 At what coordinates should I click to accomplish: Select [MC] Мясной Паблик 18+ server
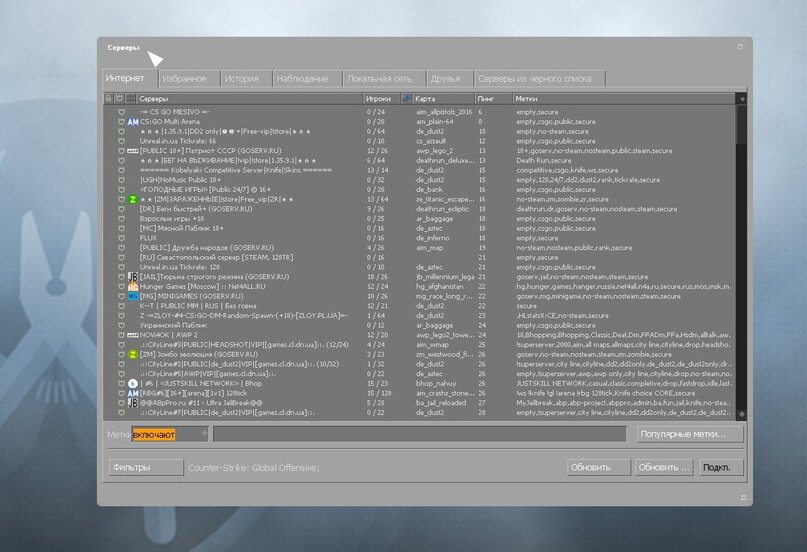[x=419, y=228]
